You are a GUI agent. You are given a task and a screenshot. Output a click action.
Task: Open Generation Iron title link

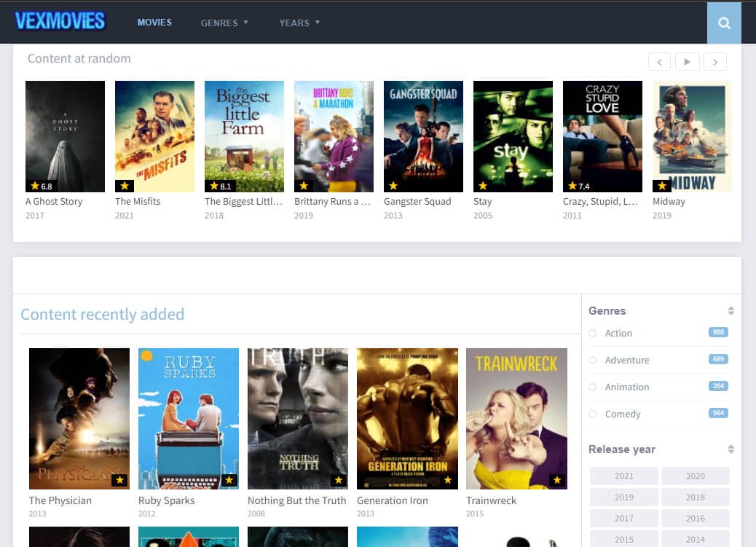(x=393, y=500)
